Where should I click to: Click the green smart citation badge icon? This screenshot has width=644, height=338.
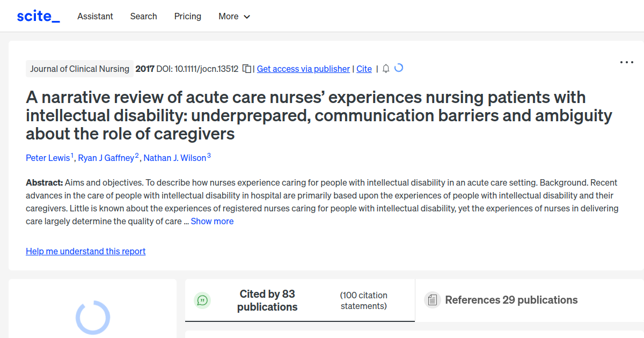tap(202, 300)
